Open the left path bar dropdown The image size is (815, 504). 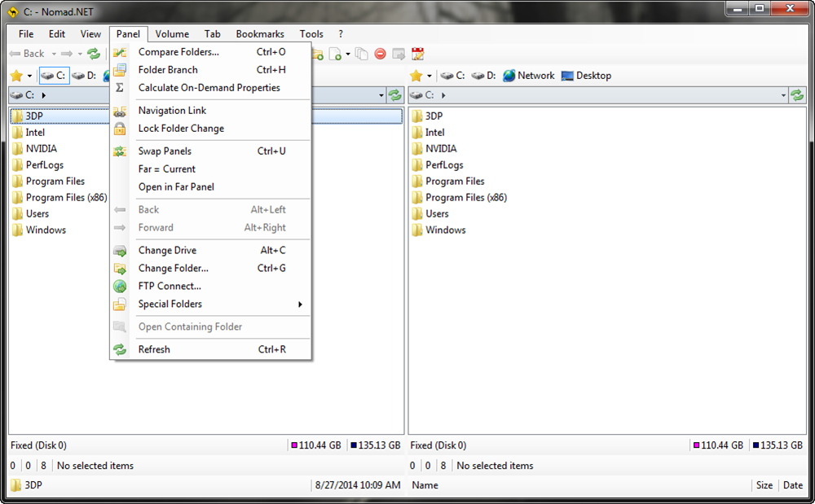click(x=381, y=95)
